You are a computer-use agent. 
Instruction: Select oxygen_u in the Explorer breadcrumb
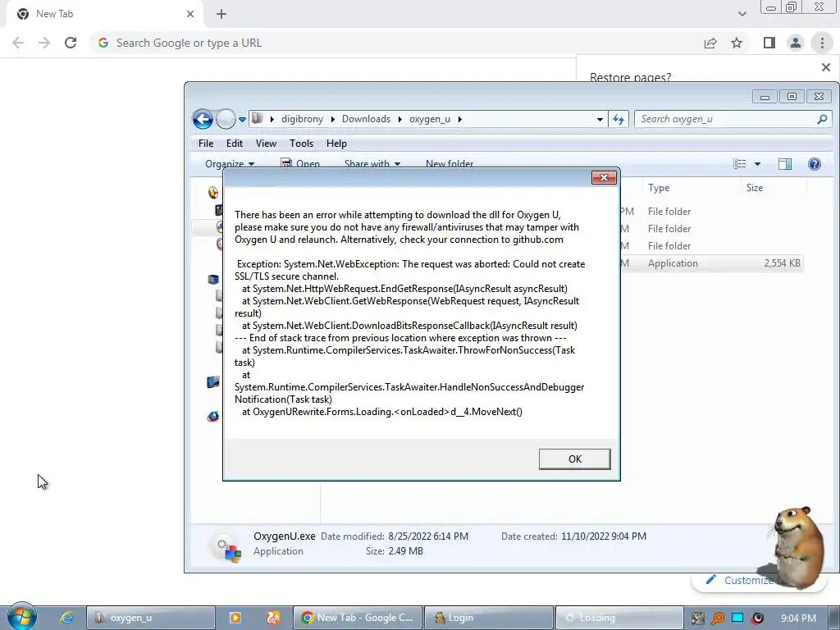click(430, 119)
